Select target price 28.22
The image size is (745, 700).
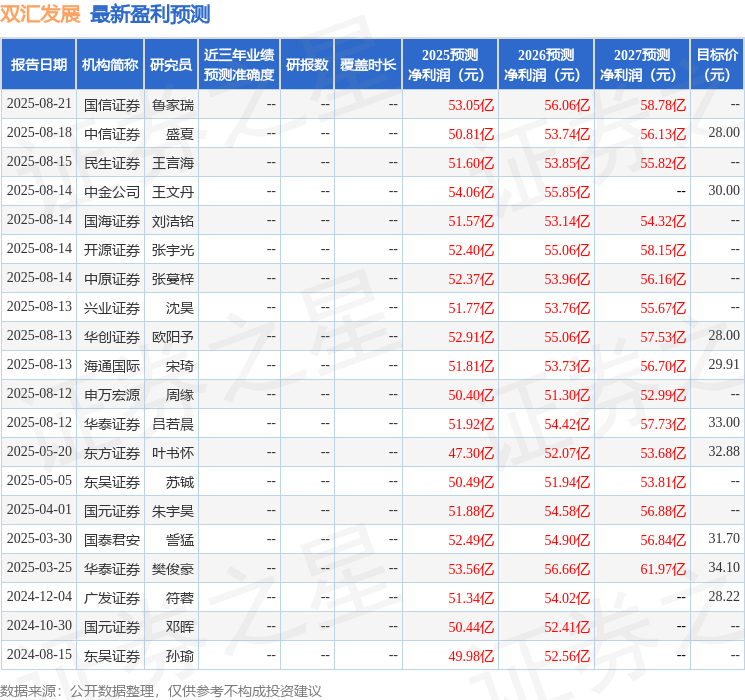point(724,596)
